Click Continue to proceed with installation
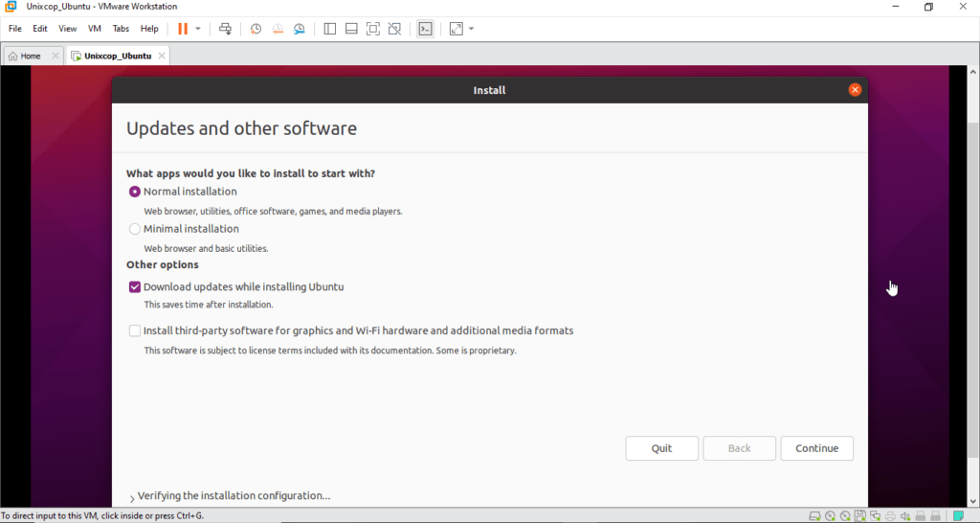The width and height of the screenshot is (980, 523). (x=817, y=448)
